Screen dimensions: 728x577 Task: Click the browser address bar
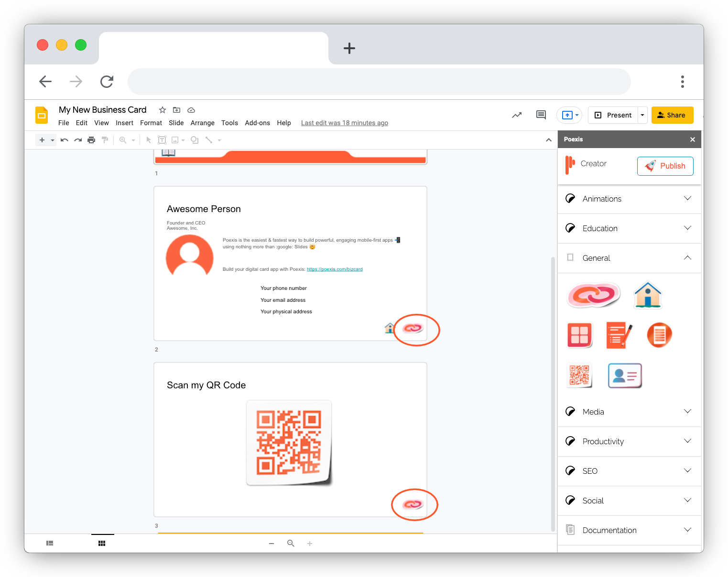379,82
